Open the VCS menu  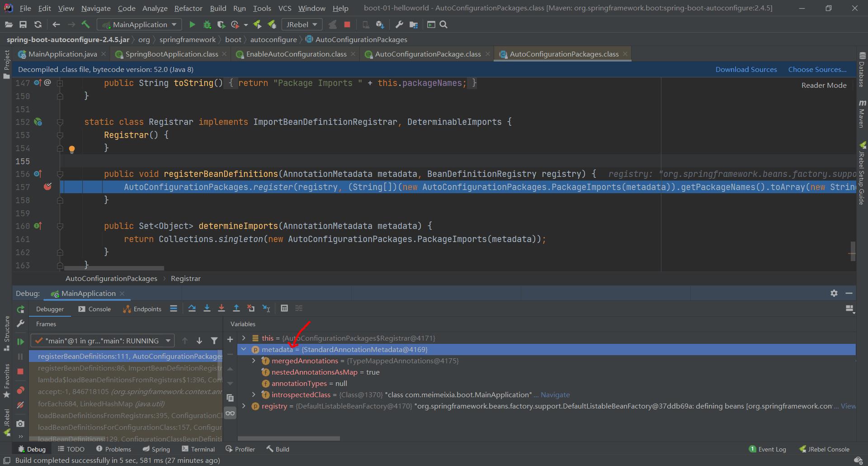tap(285, 8)
